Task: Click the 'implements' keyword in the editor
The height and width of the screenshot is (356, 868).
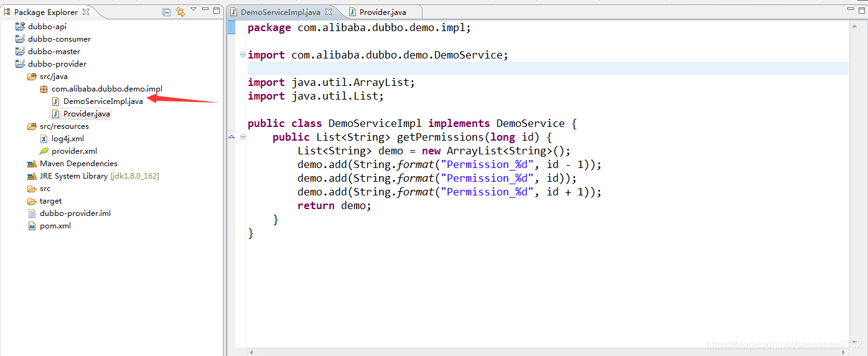Action: coord(459,123)
